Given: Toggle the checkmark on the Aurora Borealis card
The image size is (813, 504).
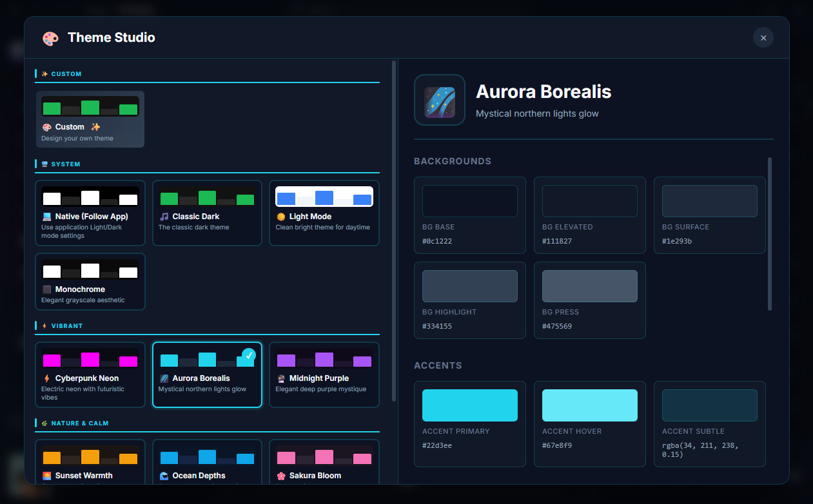Looking at the screenshot, I should tap(247, 354).
